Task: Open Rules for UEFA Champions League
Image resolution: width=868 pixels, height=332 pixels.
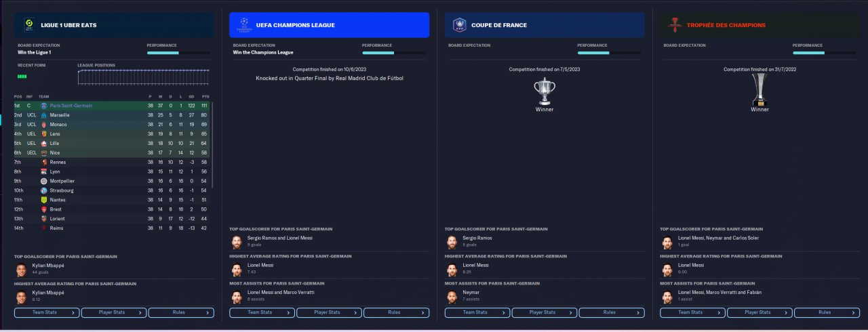Action: (x=396, y=312)
